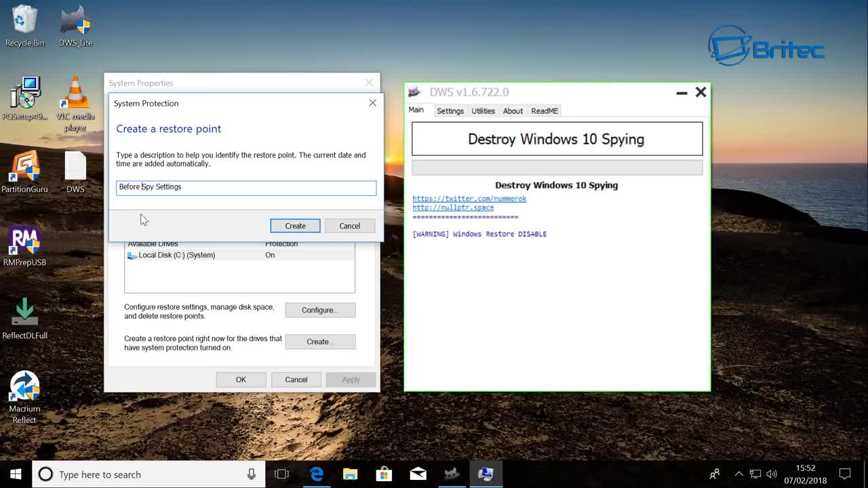Open the volume control in system tray
The height and width of the screenshot is (488, 868).
[x=771, y=474]
